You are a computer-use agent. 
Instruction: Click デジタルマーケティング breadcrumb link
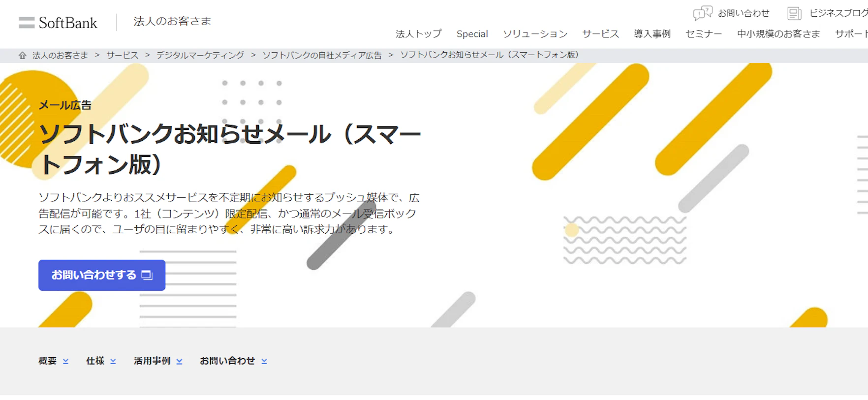click(x=200, y=55)
